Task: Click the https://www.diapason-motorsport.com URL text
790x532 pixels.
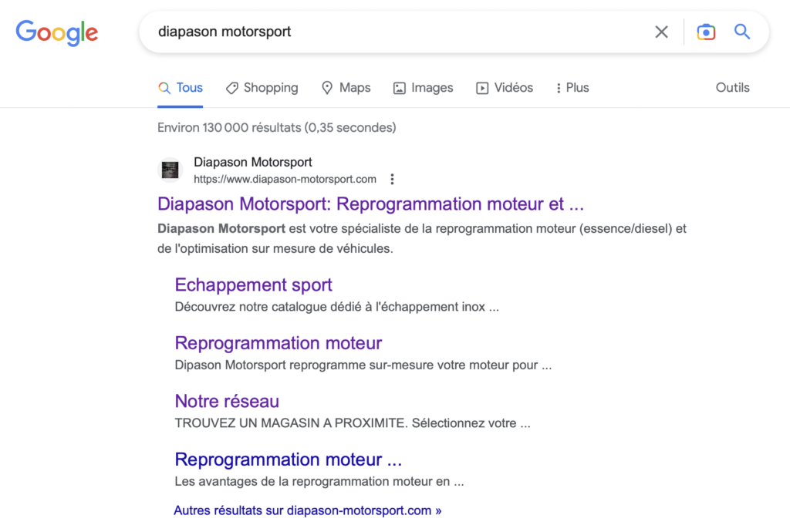Action: pyautogui.click(x=285, y=179)
